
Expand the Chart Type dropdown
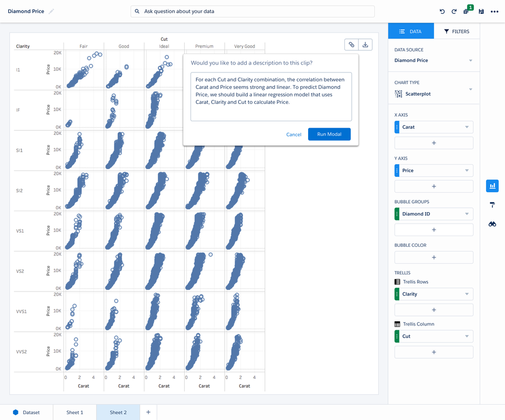(470, 89)
